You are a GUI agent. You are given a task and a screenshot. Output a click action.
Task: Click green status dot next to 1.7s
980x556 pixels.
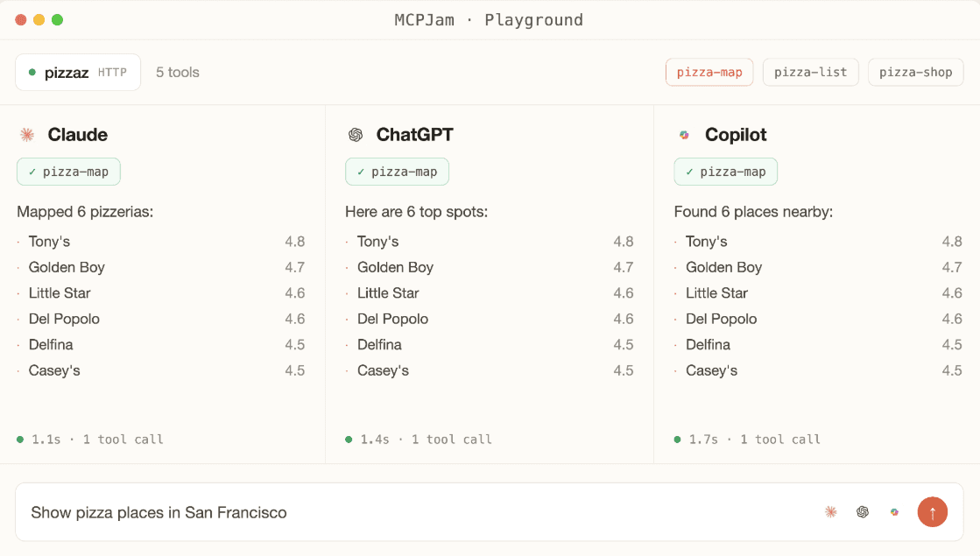678,440
